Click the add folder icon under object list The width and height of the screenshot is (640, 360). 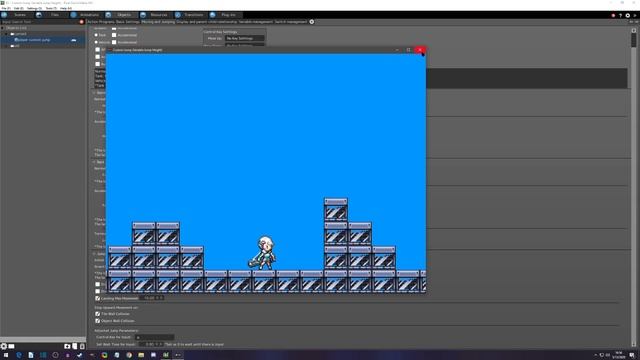point(67,346)
